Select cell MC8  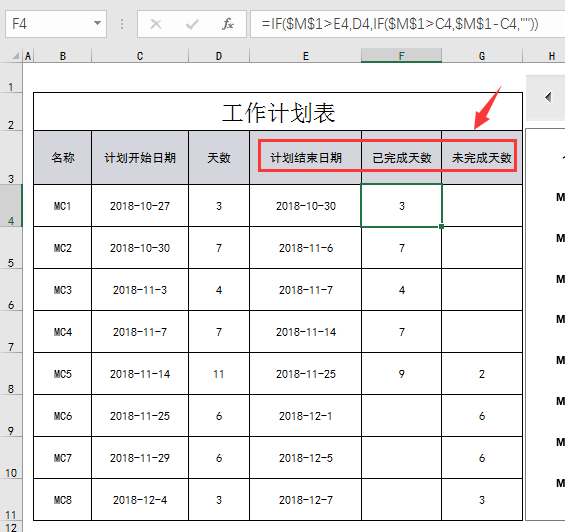click(x=63, y=500)
